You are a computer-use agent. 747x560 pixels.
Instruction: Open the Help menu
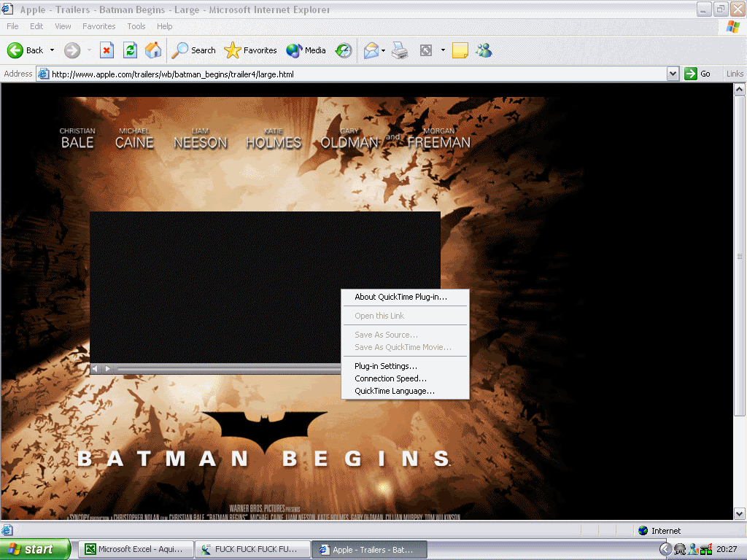coord(164,26)
